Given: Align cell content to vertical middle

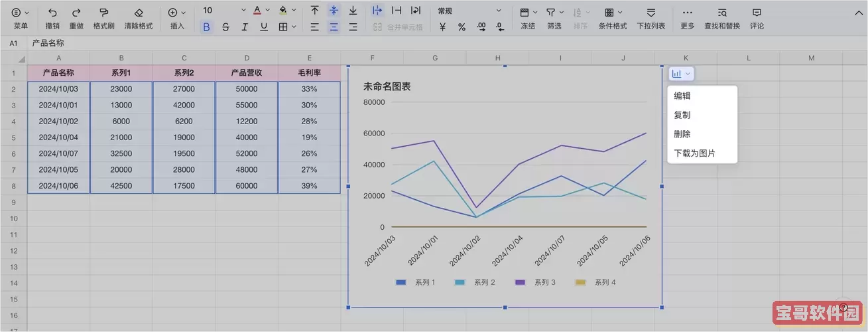Looking at the screenshot, I should click(x=334, y=11).
